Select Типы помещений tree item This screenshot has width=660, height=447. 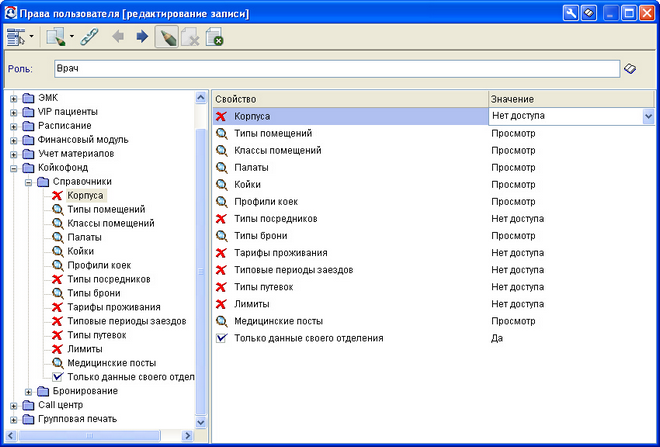[x=106, y=209]
